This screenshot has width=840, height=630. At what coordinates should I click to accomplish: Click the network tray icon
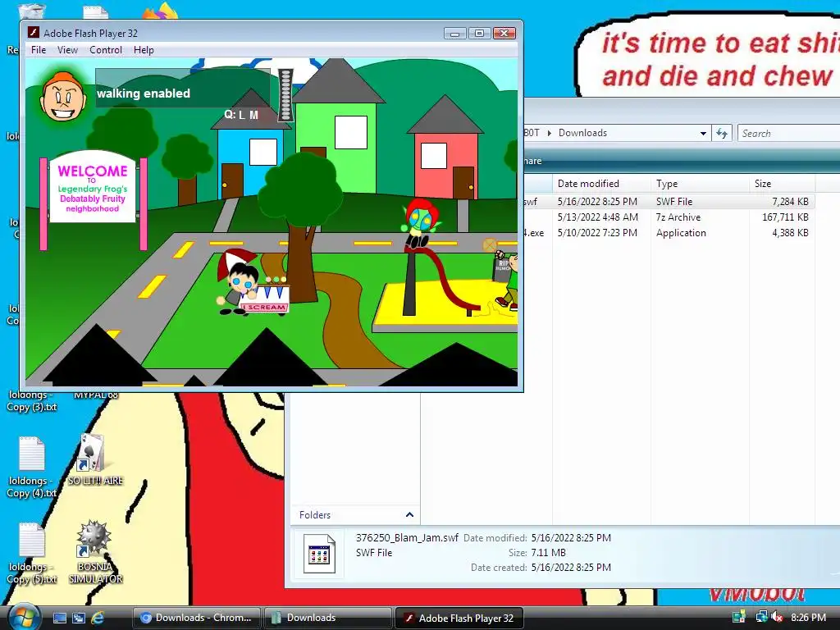click(x=760, y=617)
